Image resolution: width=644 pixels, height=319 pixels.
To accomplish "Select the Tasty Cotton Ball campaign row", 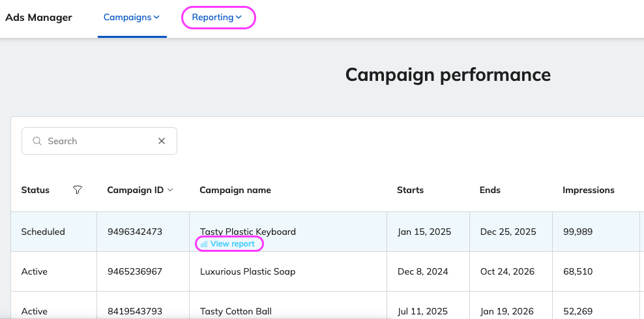I will click(236, 311).
